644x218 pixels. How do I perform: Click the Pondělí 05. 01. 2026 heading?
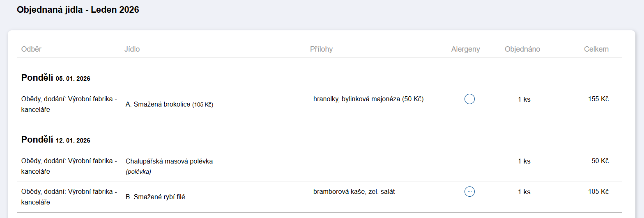[x=55, y=78]
